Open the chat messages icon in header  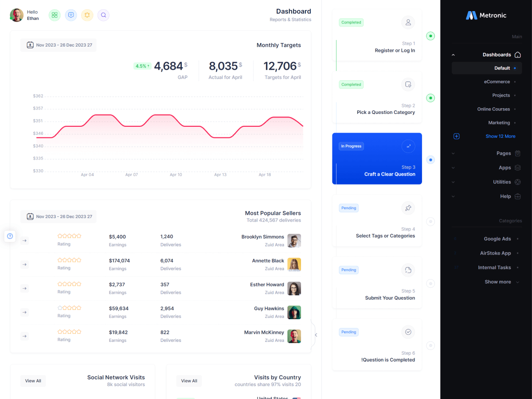71,15
